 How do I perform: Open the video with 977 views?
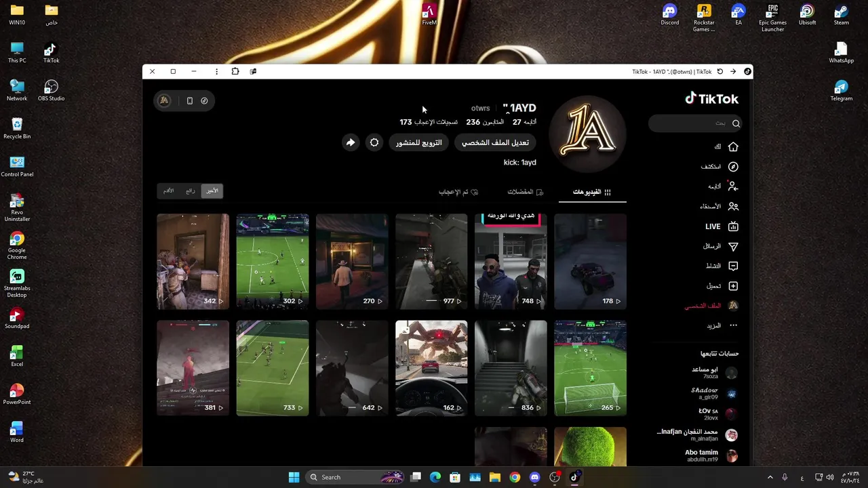point(431,262)
